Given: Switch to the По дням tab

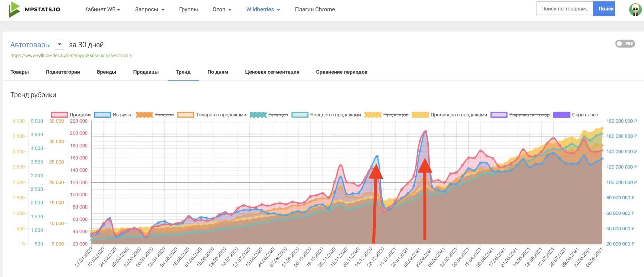Looking at the screenshot, I should pyautogui.click(x=218, y=72).
